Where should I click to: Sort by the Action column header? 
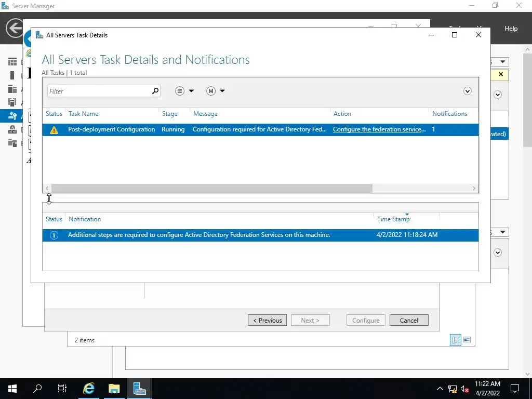(342, 114)
